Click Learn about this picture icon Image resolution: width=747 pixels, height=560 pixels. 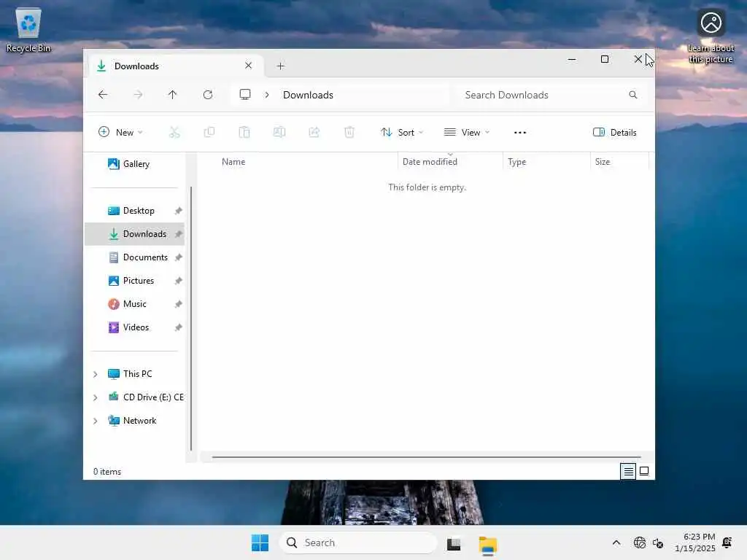point(711,36)
